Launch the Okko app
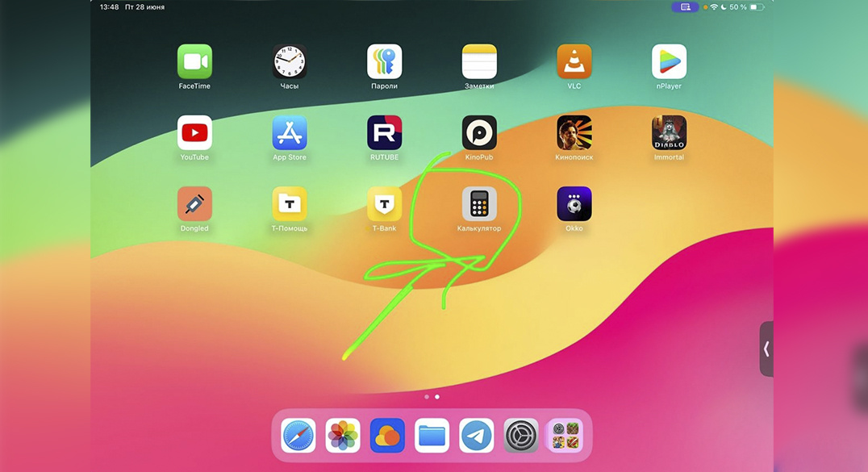The height and width of the screenshot is (472, 868). coord(574,204)
